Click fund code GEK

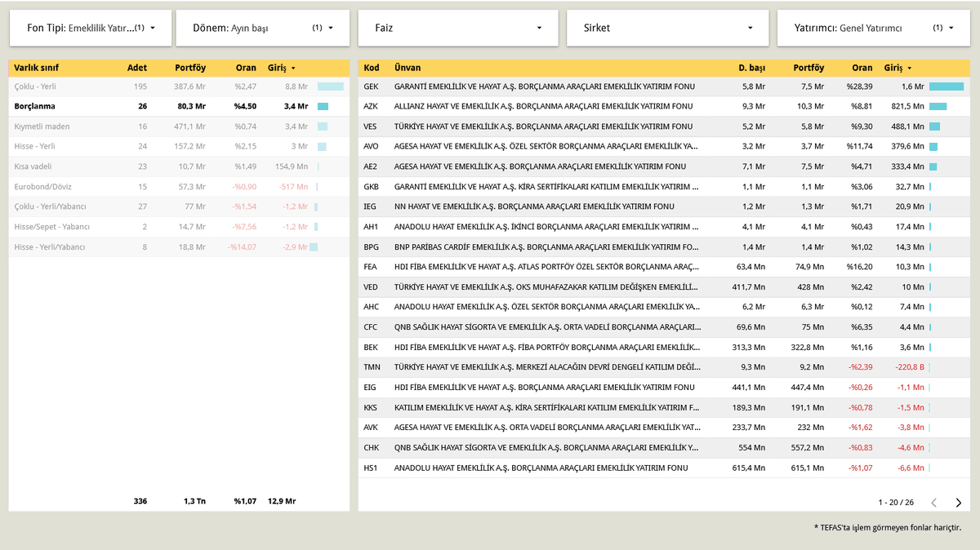click(372, 86)
